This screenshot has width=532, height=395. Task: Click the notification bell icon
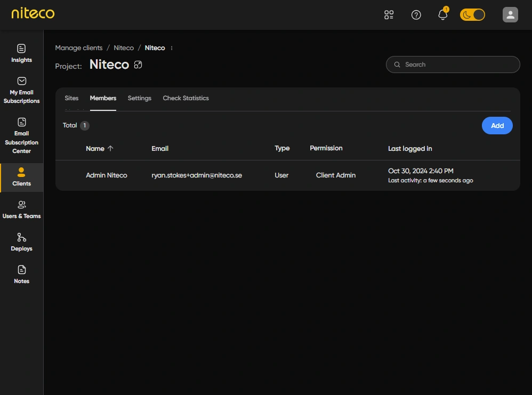tap(442, 15)
